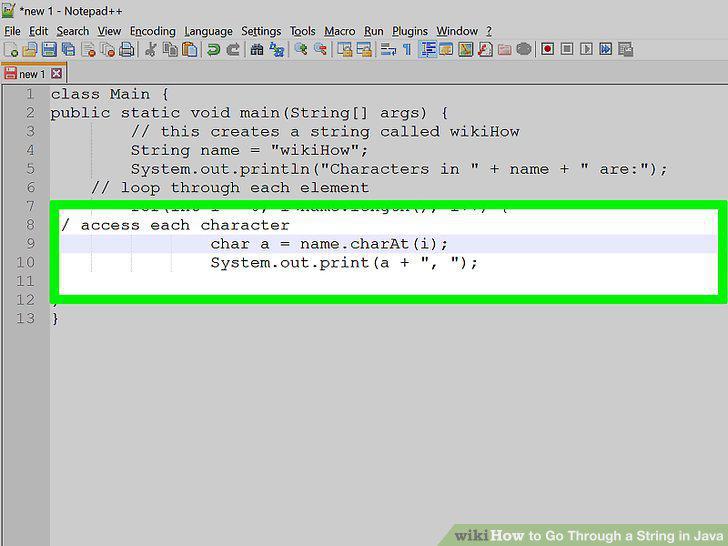Click the Stop Recording square icon
This screenshot has width=728, height=546.
coord(567,49)
